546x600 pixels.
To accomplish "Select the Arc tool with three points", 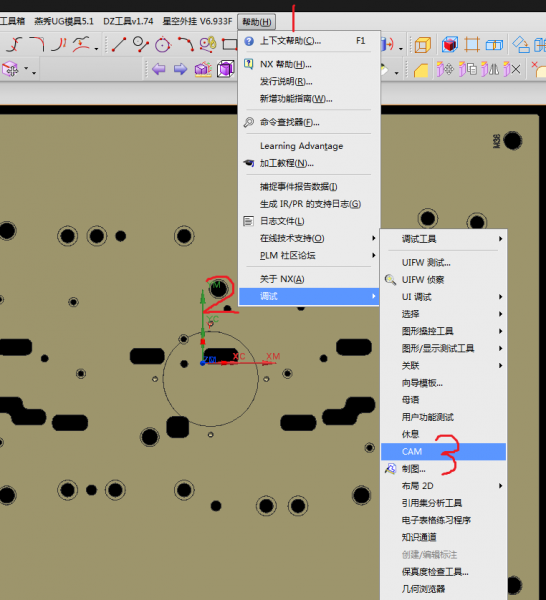I will pyautogui.click(x=185, y=44).
